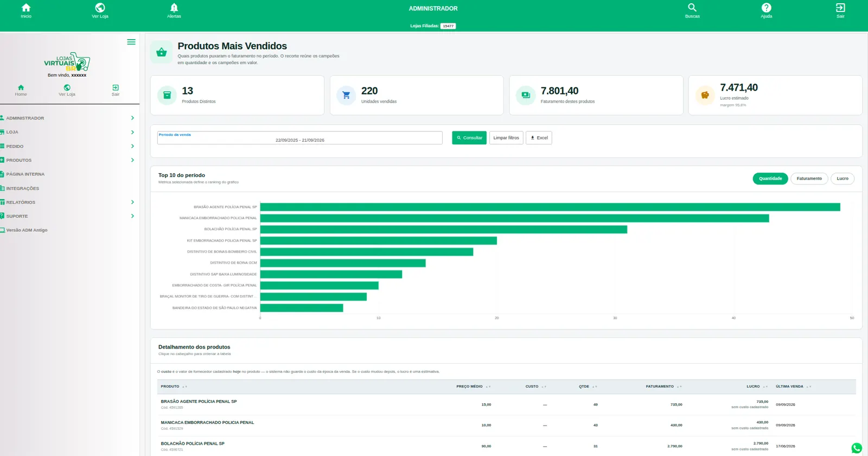Screen dimensions: 868x456
Task: Open PÁGINA INTERNA menu item
Action: (25, 174)
